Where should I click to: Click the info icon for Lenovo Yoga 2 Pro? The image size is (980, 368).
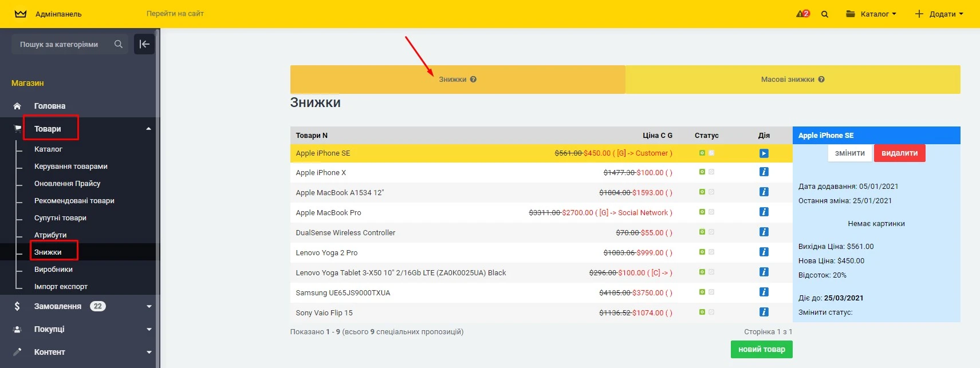[x=764, y=252]
